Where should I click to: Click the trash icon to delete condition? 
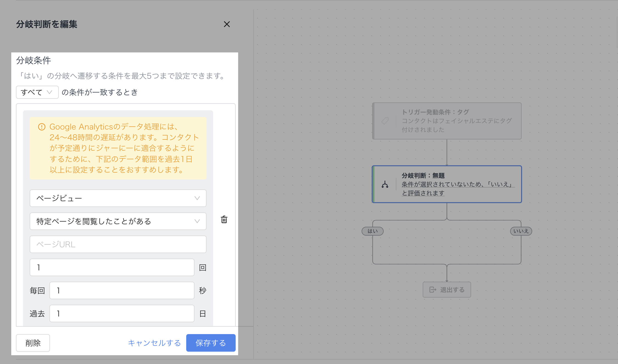(x=224, y=220)
